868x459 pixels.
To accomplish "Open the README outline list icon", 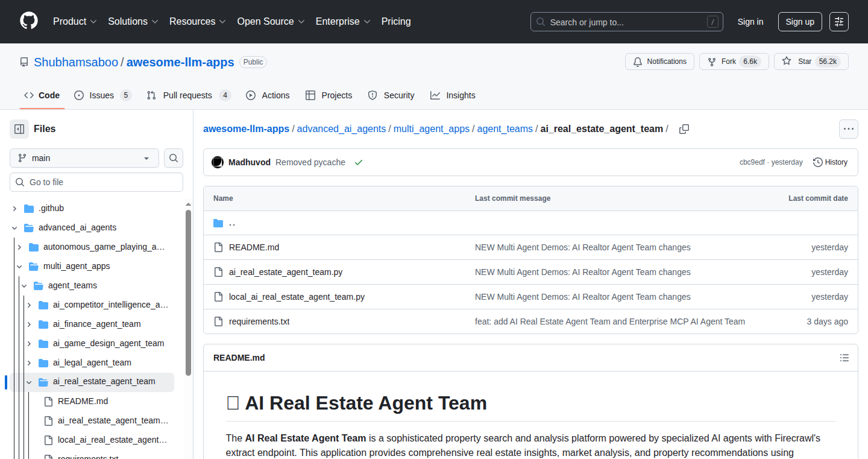I will point(844,358).
